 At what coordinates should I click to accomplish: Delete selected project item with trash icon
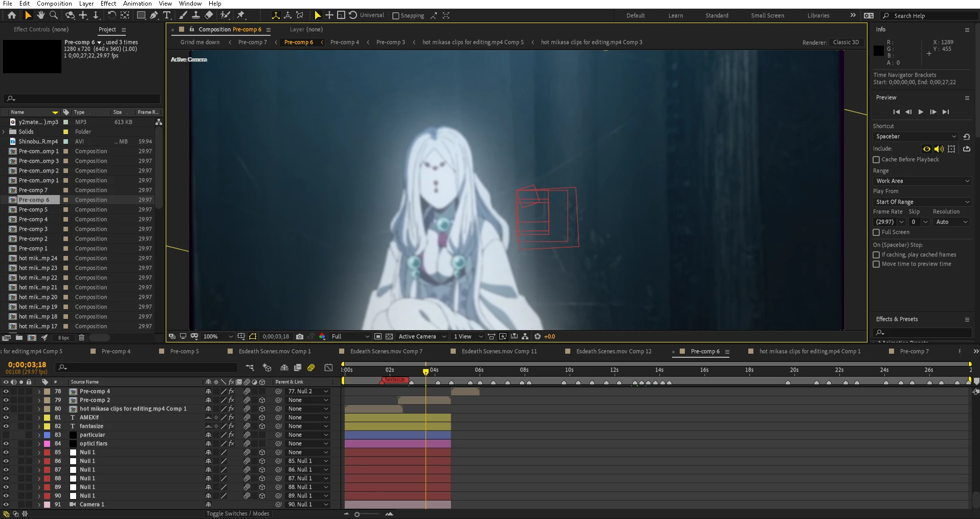pos(81,338)
